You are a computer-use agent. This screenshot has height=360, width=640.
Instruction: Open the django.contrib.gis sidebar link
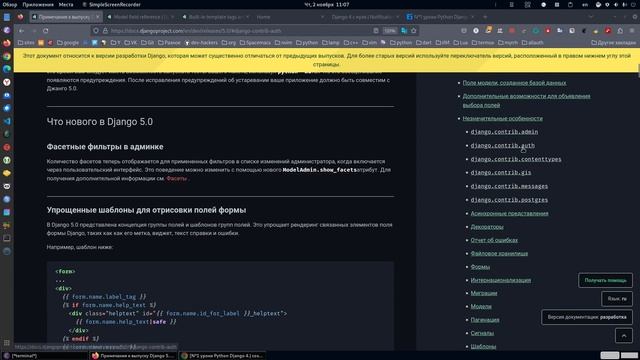pos(501,172)
